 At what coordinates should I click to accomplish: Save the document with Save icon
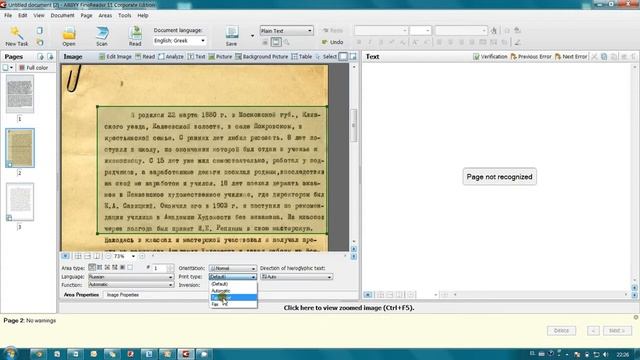[231, 36]
